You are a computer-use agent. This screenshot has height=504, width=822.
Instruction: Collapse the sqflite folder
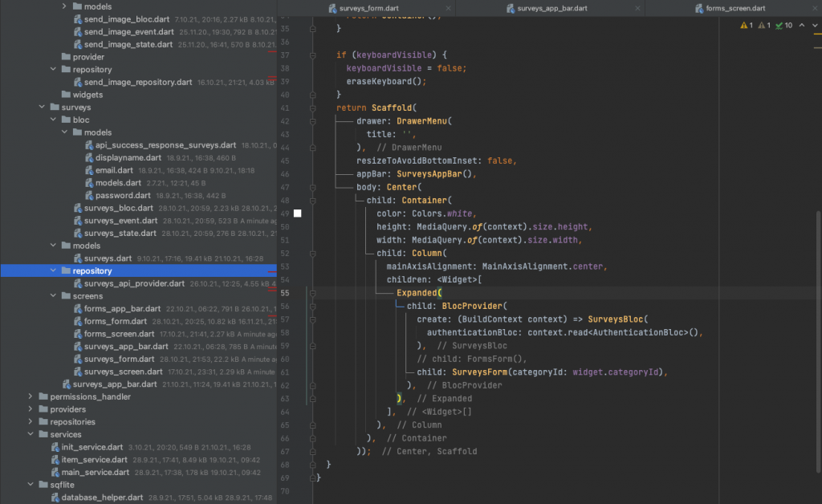point(31,485)
